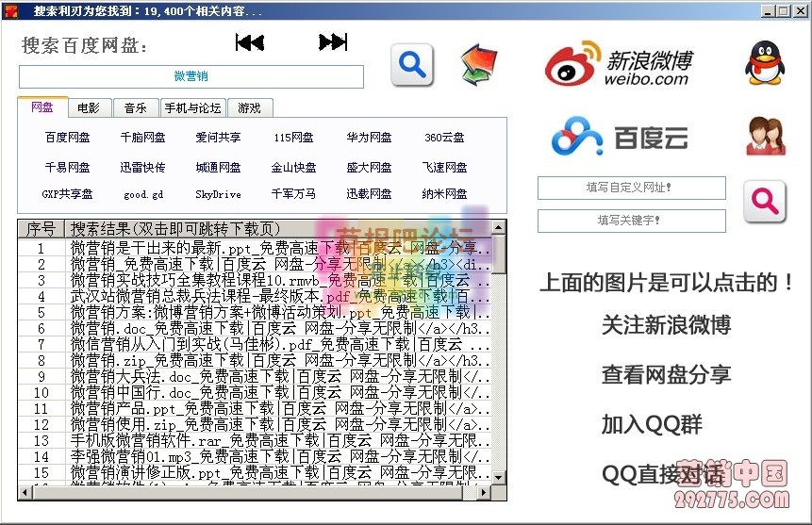Select result row 11 微营销产品.ppt

coord(255,408)
